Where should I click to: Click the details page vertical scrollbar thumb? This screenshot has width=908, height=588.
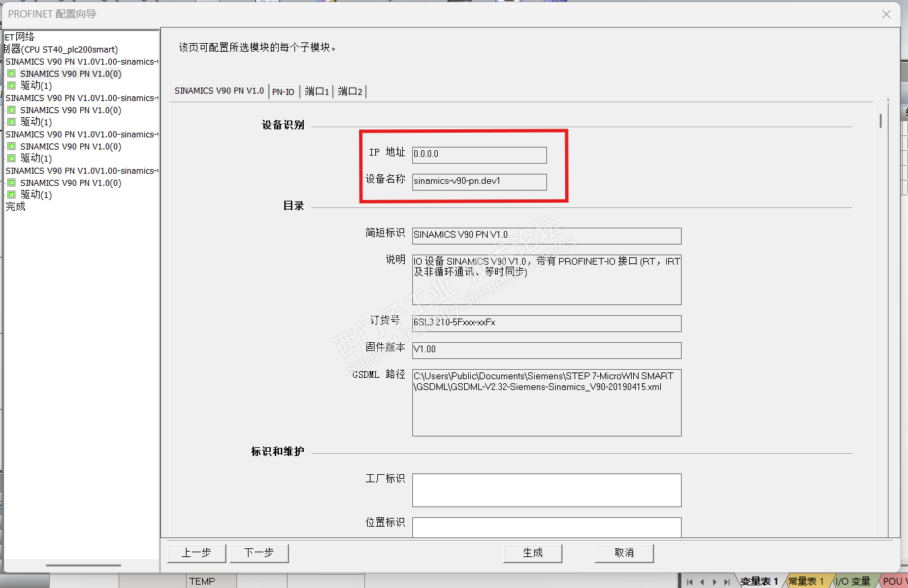[x=880, y=121]
